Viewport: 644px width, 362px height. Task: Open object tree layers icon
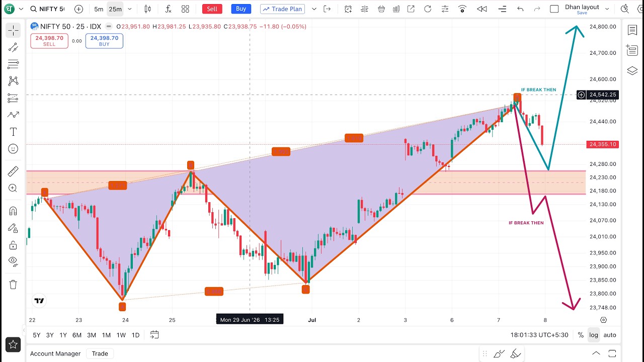[x=632, y=70]
